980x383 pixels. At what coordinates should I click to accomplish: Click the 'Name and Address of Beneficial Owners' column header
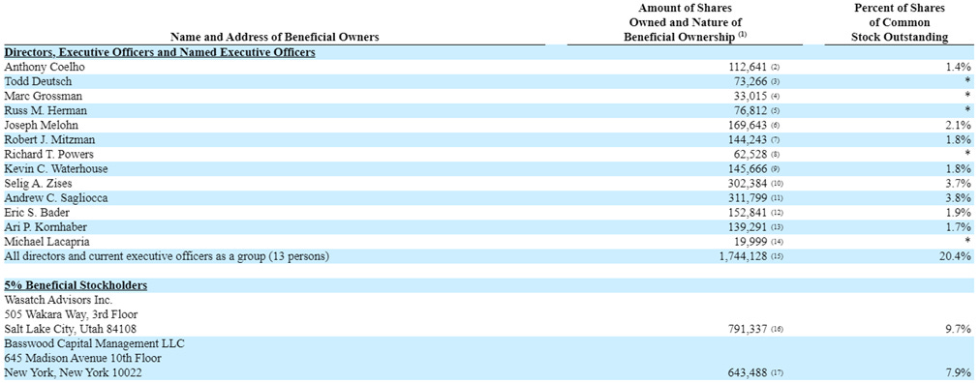[274, 38]
